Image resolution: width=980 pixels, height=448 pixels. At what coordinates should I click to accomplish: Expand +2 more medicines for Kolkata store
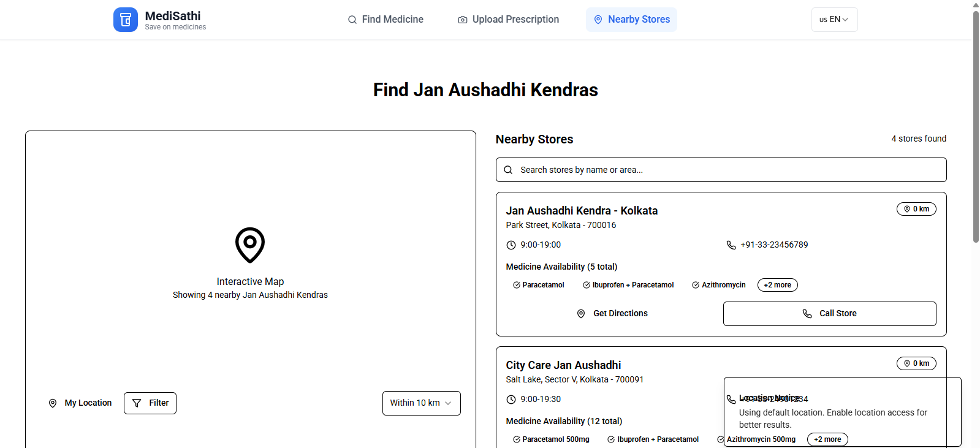(x=778, y=285)
